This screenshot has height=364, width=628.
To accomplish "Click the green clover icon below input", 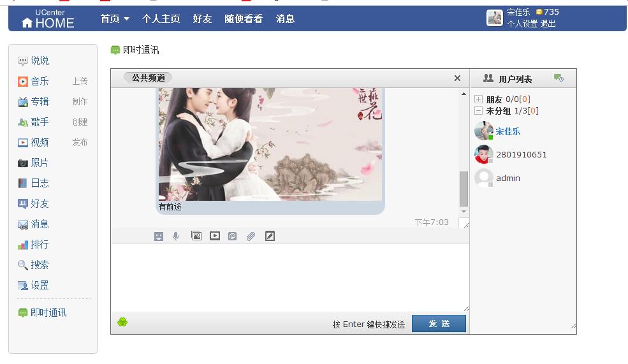I will point(122,322).
